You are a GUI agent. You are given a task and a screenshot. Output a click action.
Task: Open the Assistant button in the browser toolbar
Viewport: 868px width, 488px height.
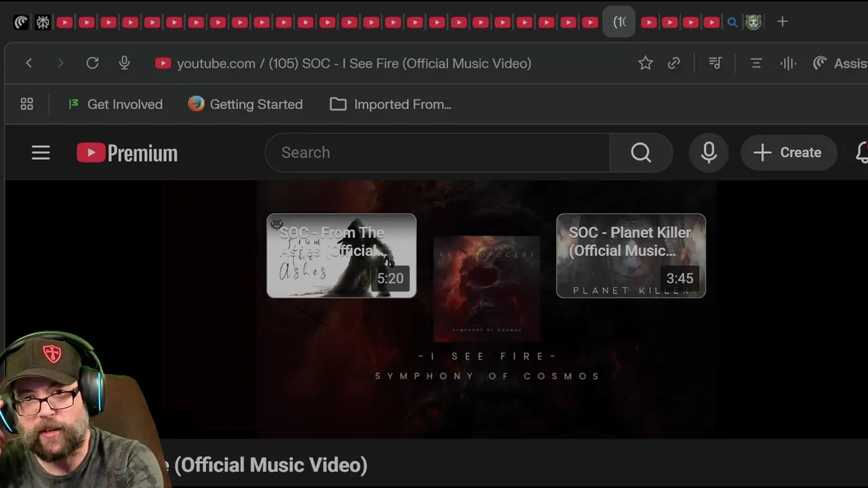(x=840, y=63)
